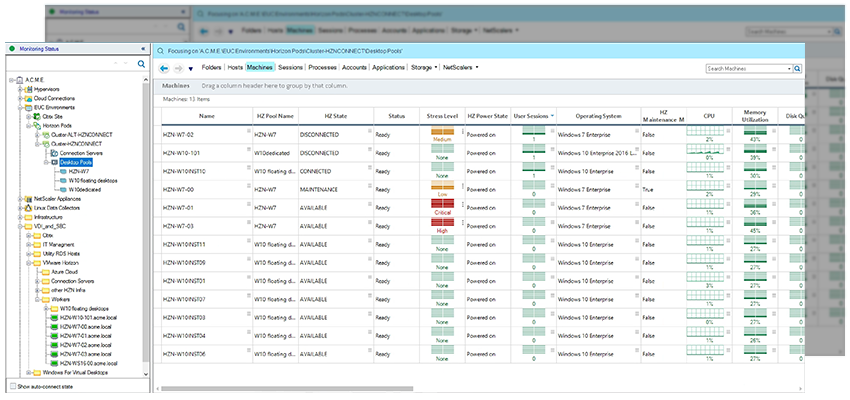Screen dimensions: 850x400
Task: Click HZN-W10-101.acme.local machine icon in tree
Action: tap(54, 318)
